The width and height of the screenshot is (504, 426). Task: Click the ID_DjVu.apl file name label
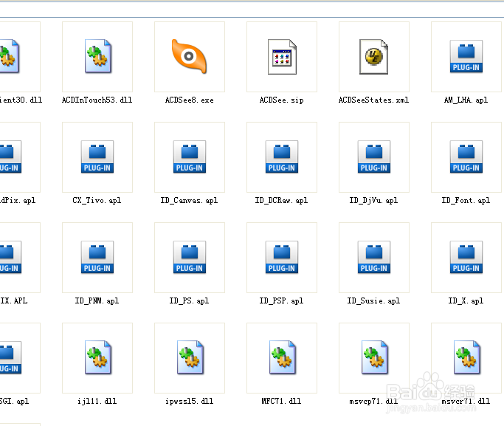[374, 200]
